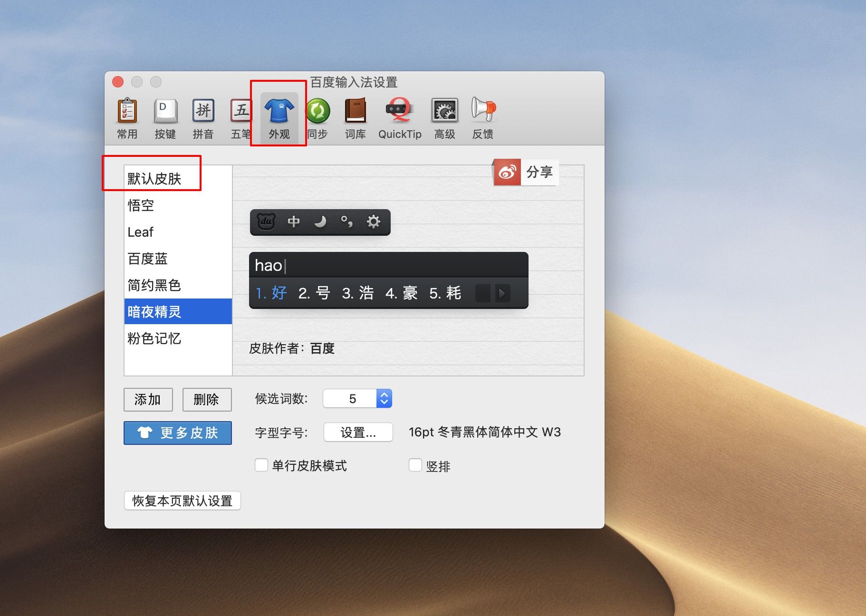Screen dimensions: 866x616
Task: Click the moon icon in preview toolbar
Action: (x=320, y=221)
